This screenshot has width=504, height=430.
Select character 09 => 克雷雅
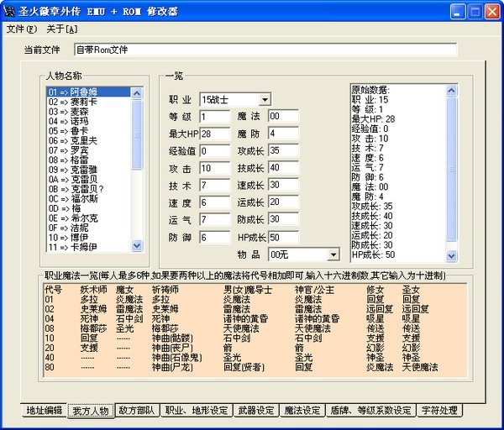tap(89, 170)
